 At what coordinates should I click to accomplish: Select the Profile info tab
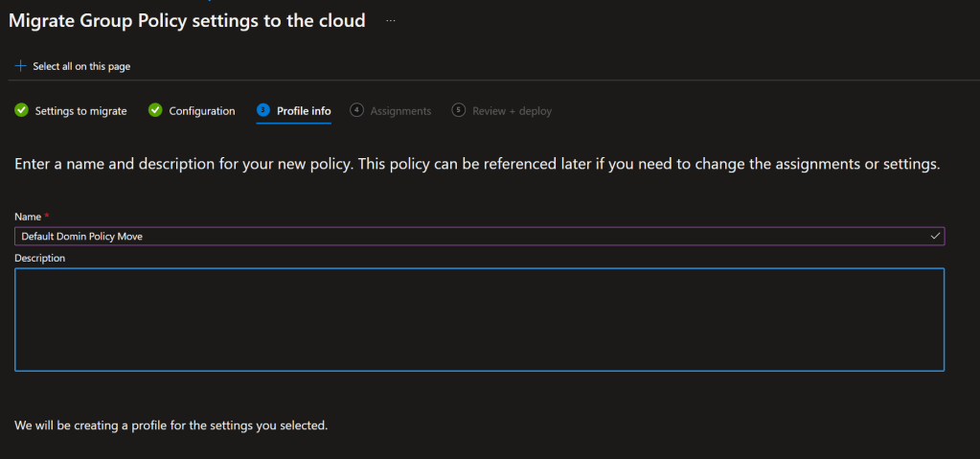tap(304, 111)
